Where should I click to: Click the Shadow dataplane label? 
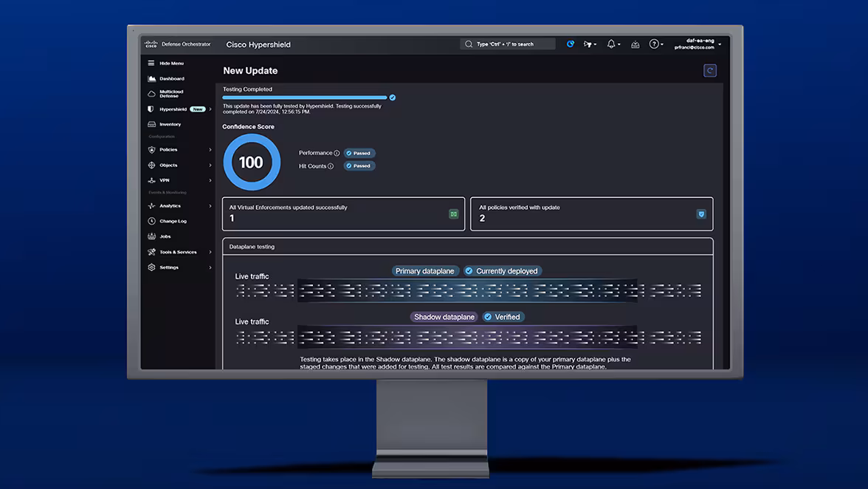tap(444, 317)
